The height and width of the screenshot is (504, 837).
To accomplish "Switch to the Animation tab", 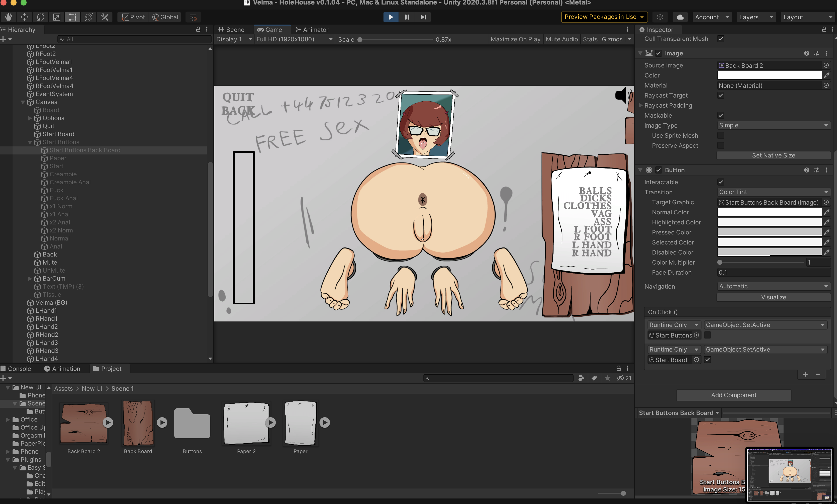I will [62, 369].
